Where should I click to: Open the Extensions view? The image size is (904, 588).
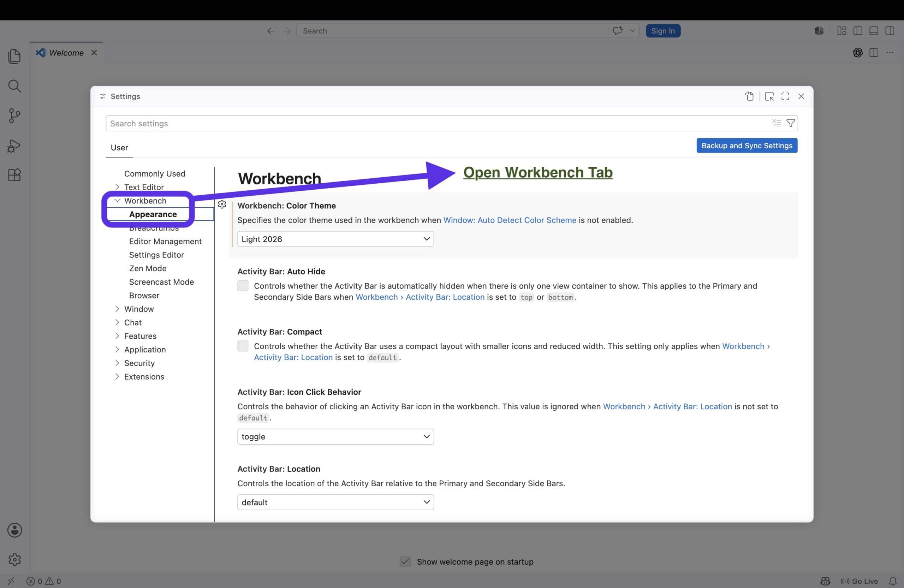[x=14, y=175]
